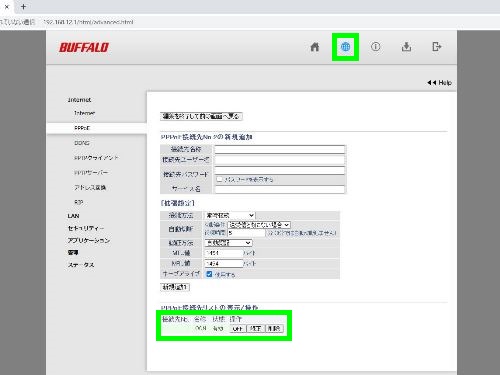The width and height of the screenshot is (500, 375).
Task: Focus the MTU値 input field
Action: tap(224, 253)
